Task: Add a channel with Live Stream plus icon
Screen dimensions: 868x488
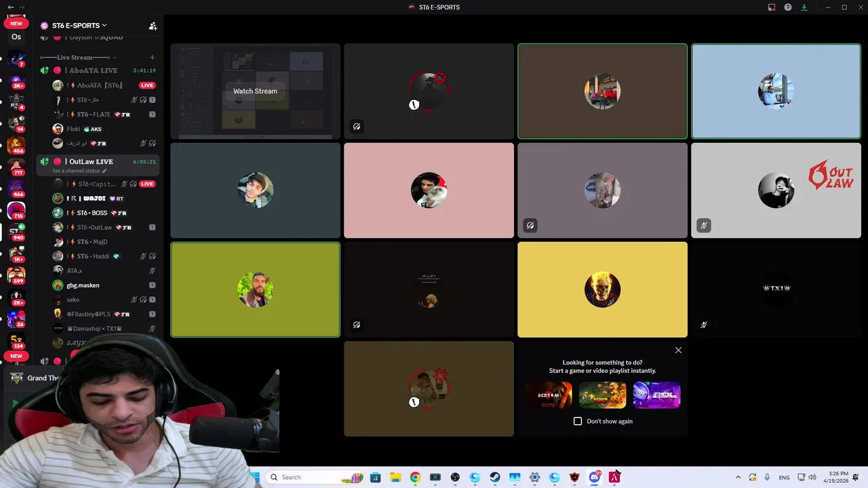Action: click(152, 58)
